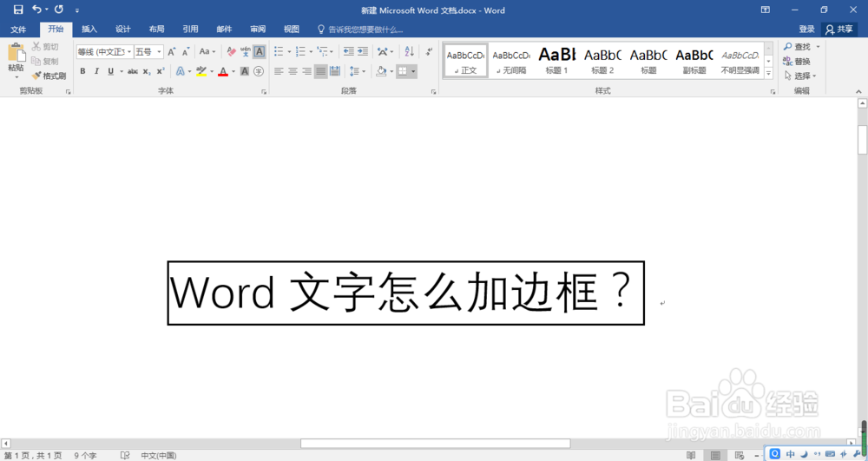Screen dimensions: 868x461
Task: Center align the text
Action: [293, 71]
